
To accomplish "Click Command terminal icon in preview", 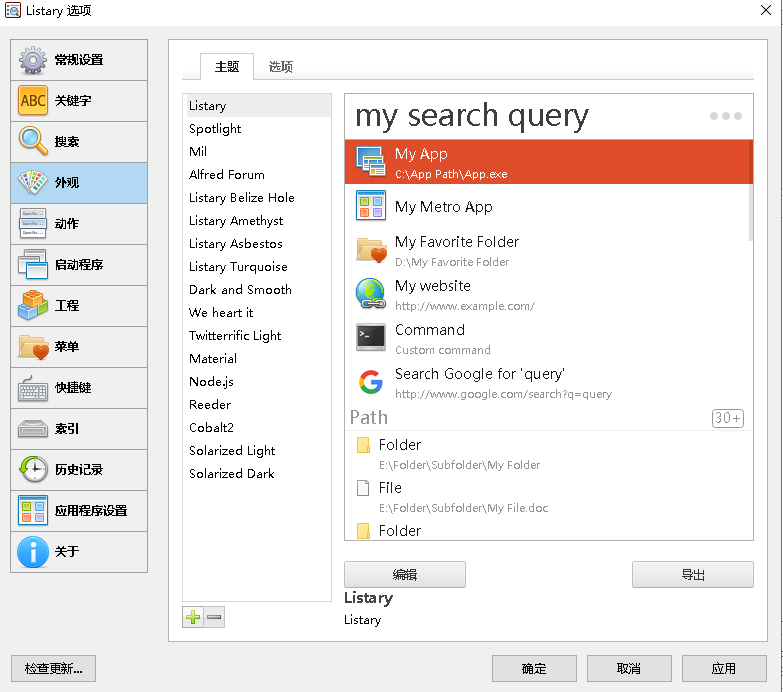I will point(371,338).
